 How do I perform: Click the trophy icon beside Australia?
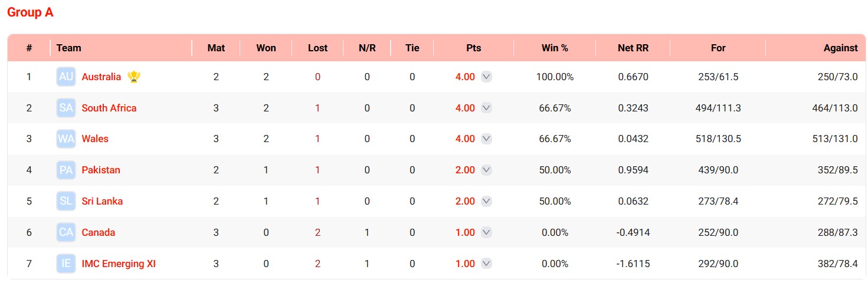[x=134, y=77]
